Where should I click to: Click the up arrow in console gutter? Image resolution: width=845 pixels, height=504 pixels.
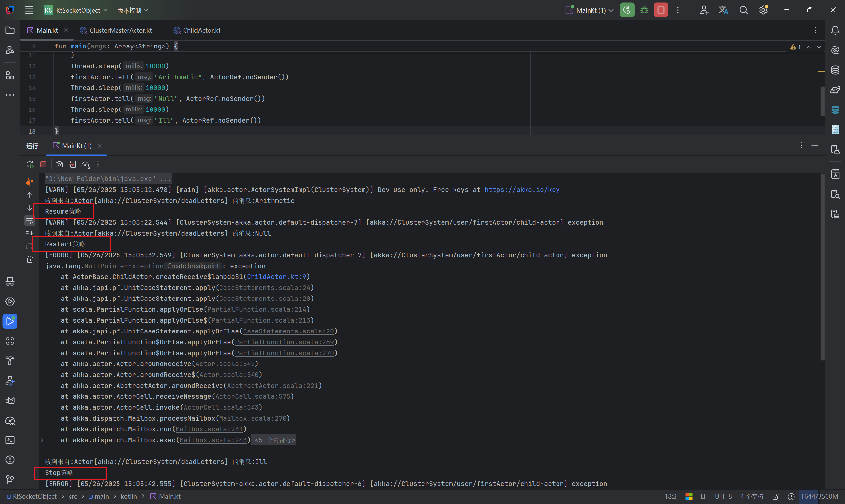30,195
